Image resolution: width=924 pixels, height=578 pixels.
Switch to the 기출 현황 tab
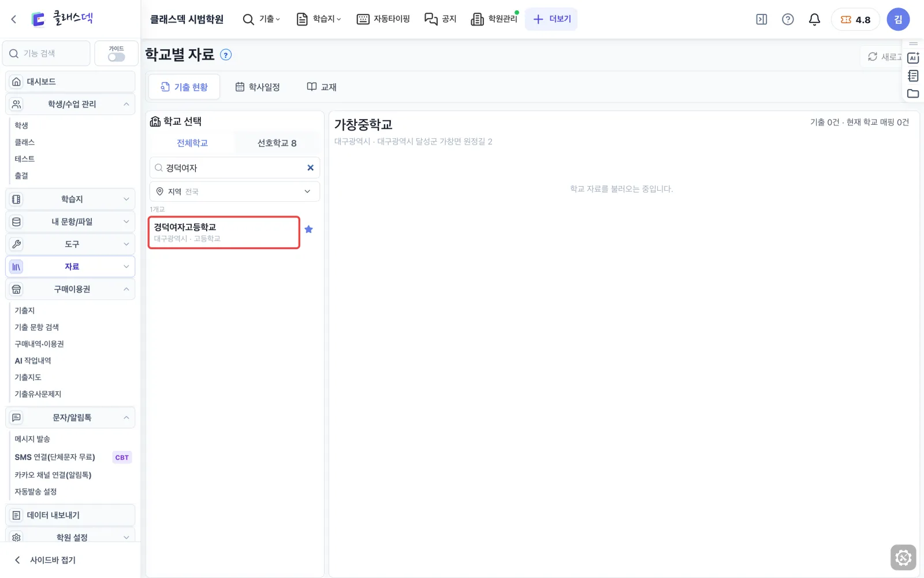(x=184, y=87)
